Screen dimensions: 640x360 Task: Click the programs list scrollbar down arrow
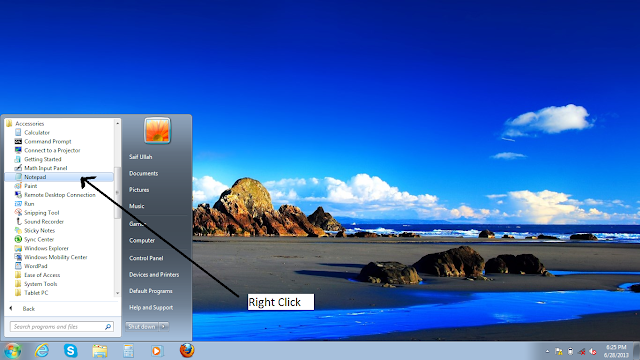click(x=118, y=293)
